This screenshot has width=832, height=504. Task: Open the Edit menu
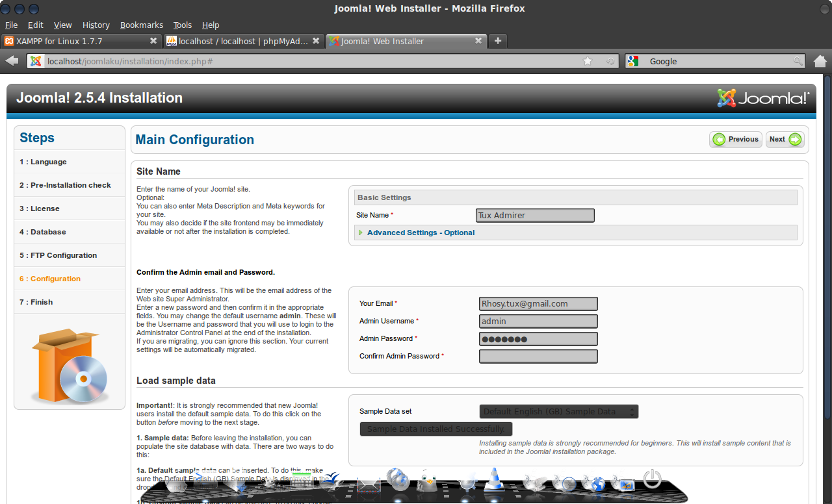click(x=35, y=25)
